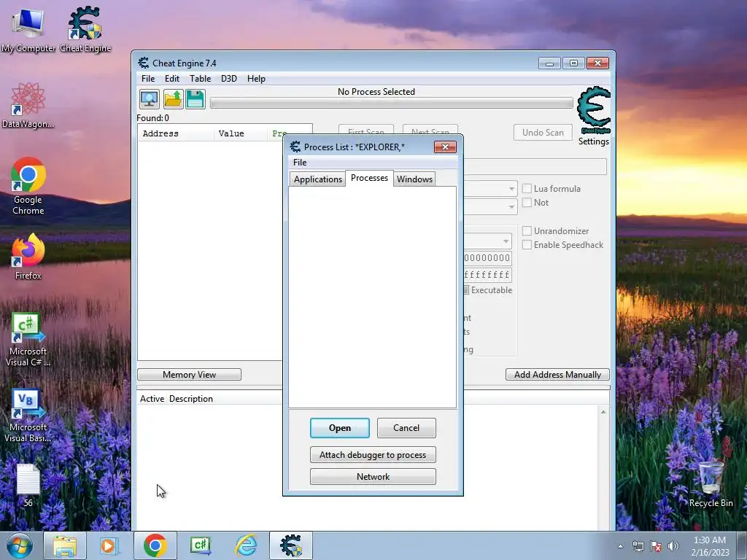Expand the scan type dropdown
Screen dimensions: 747x560
(511, 189)
